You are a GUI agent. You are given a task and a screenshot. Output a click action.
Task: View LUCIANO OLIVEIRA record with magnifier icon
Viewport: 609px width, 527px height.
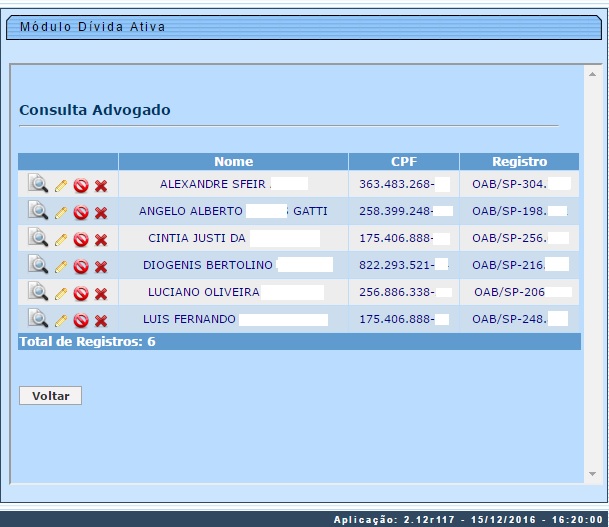(37, 292)
